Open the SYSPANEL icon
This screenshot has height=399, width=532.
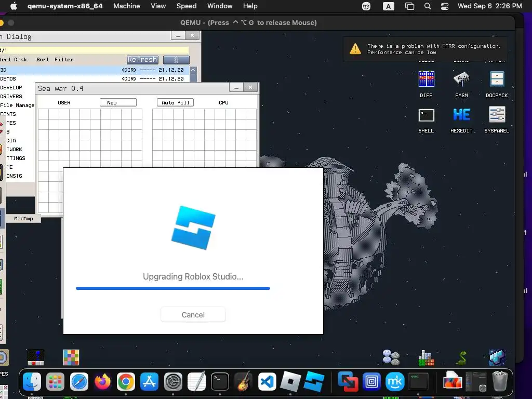[497, 119]
